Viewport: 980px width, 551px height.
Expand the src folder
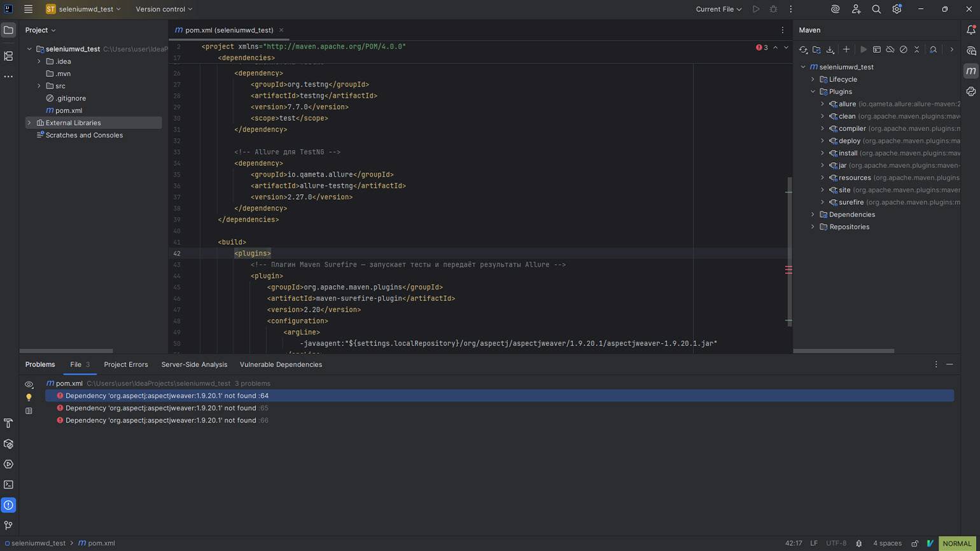click(39, 86)
